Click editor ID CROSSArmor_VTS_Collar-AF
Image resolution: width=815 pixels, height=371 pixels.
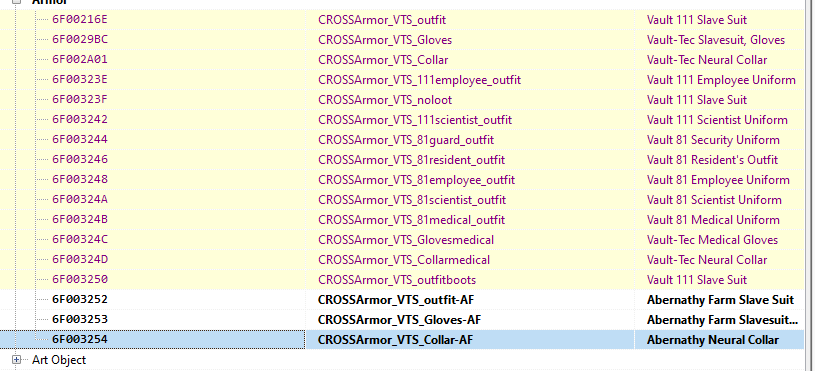[x=396, y=340]
